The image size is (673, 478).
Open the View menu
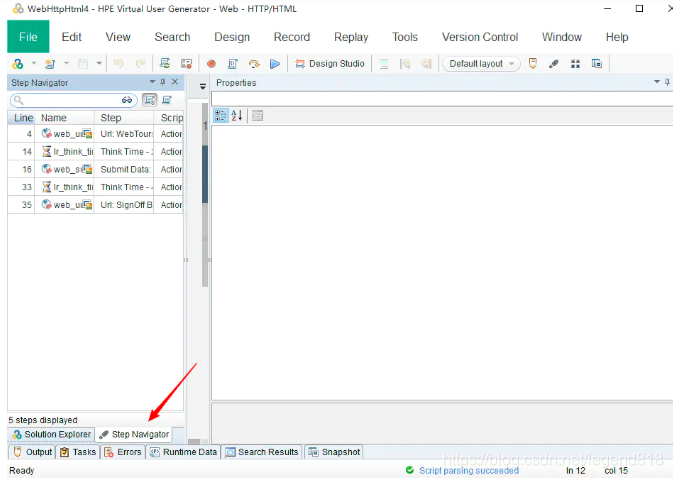(x=118, y=37)
